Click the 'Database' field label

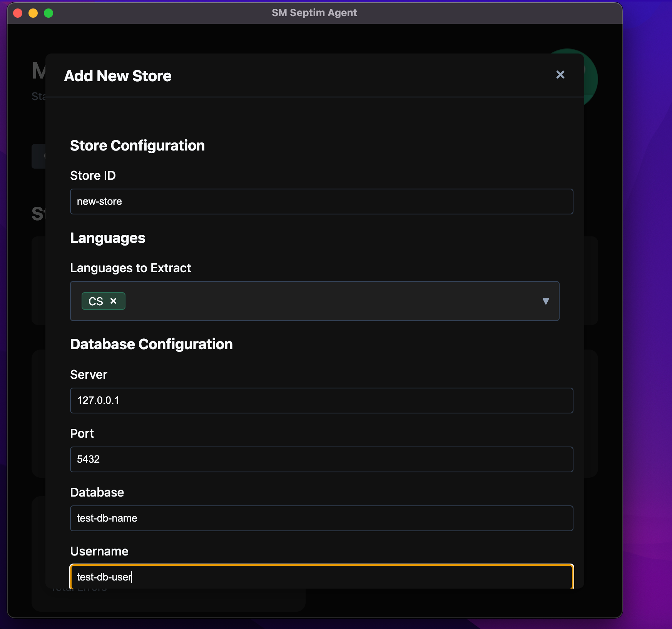point(97,492)
